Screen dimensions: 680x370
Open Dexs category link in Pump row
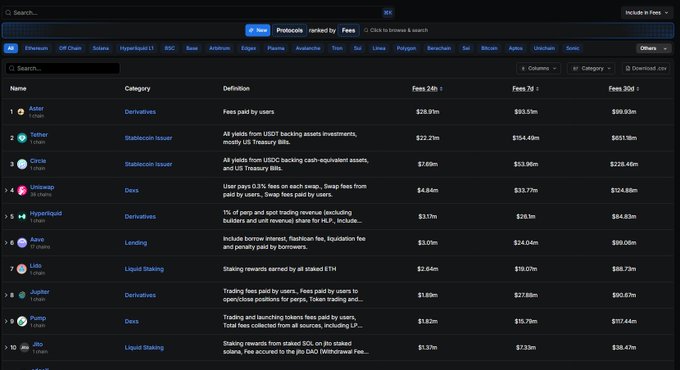[131, 321]
